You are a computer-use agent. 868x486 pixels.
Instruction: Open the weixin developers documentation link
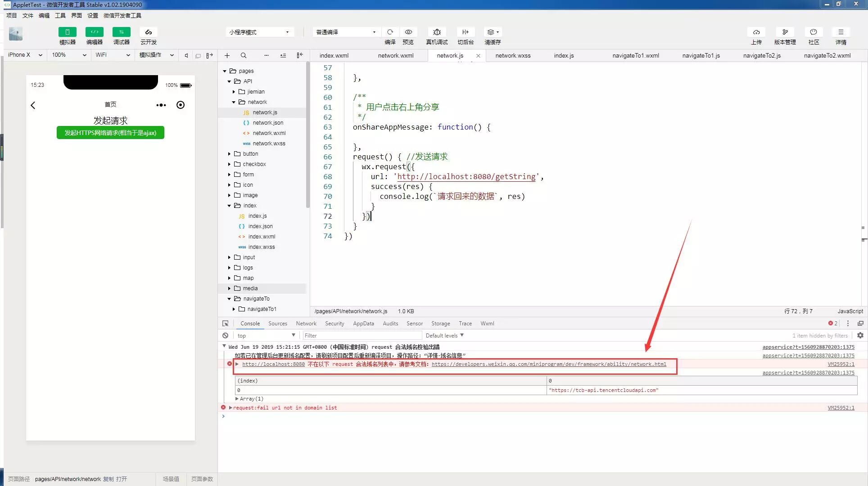[x=548, y=364]
